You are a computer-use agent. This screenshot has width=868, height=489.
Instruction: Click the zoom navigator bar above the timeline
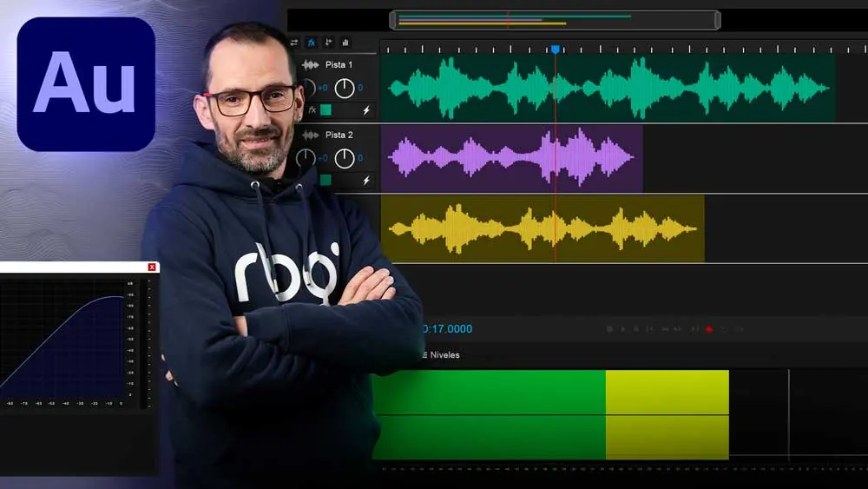click(555, 21)
